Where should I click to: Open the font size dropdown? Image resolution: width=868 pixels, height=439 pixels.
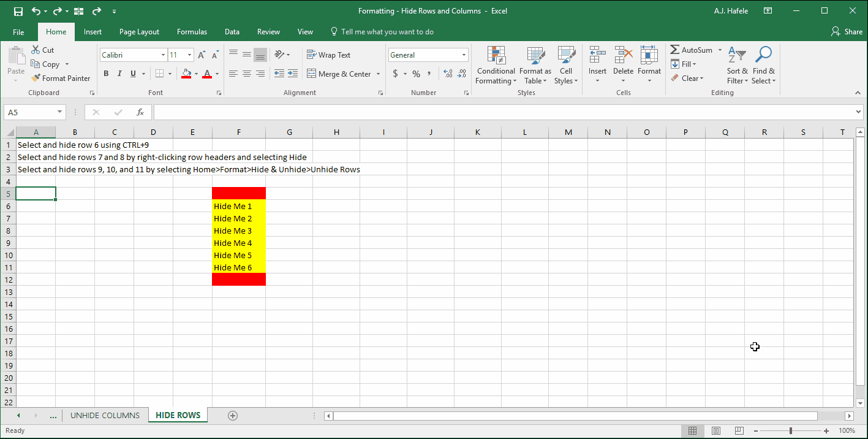pyautogui.click(x=189, y=55)
